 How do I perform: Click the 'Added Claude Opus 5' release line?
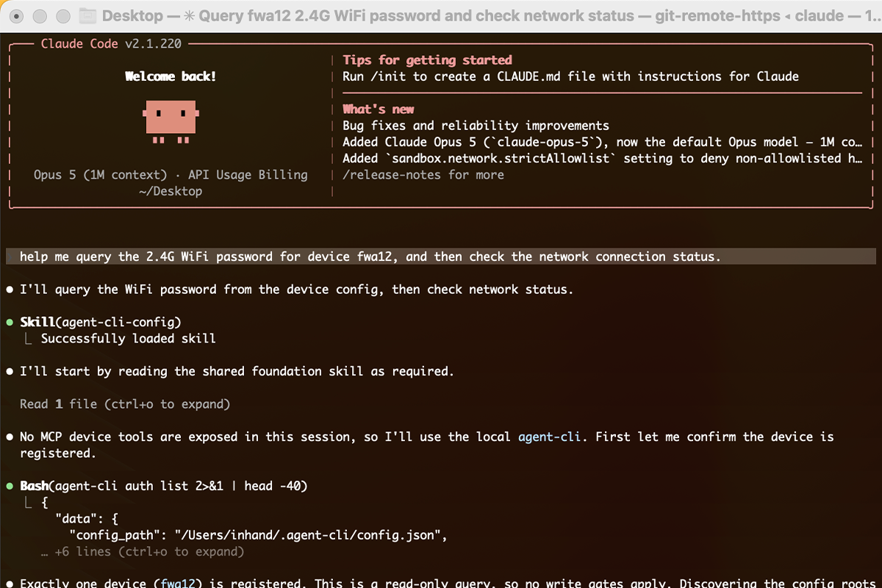(601, 142)
